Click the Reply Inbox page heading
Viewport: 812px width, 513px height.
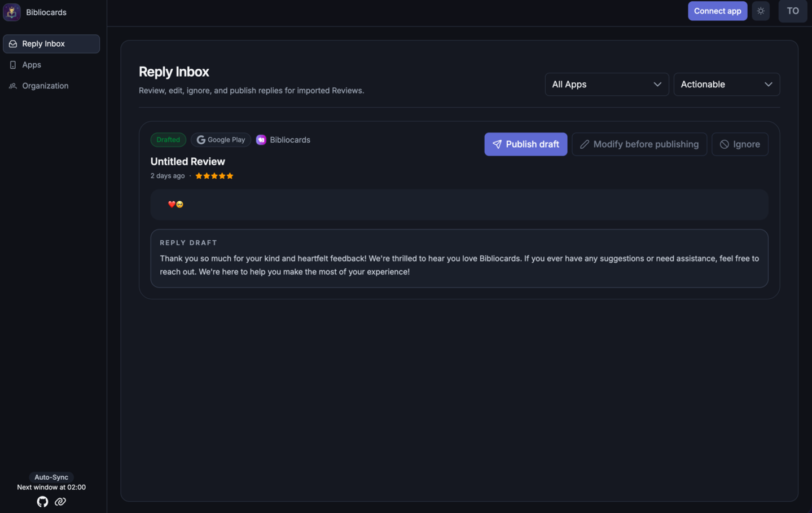[174, 72]
